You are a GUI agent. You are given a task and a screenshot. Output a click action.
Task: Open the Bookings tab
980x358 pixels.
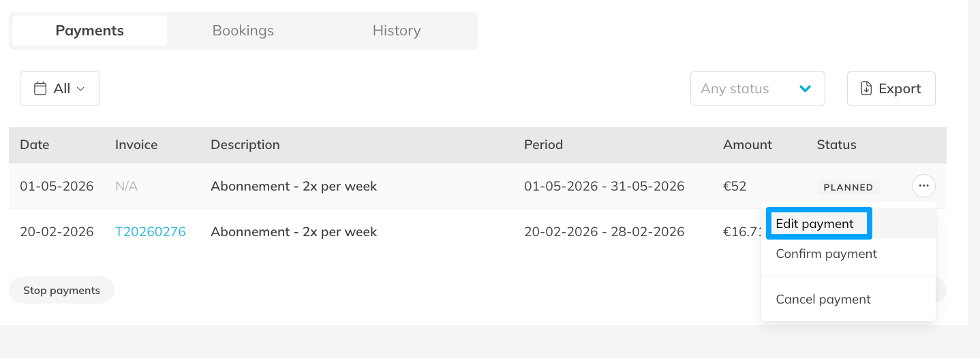243,31
